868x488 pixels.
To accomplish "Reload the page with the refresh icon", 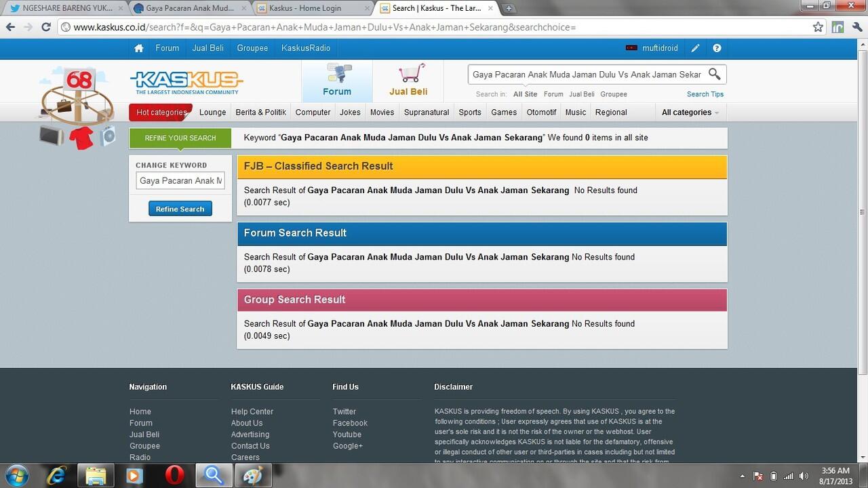I will [45, 27].
